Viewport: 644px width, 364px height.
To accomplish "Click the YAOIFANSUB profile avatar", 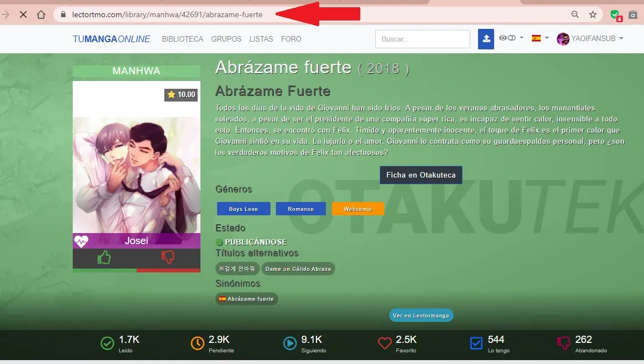I will click(563, 39).
